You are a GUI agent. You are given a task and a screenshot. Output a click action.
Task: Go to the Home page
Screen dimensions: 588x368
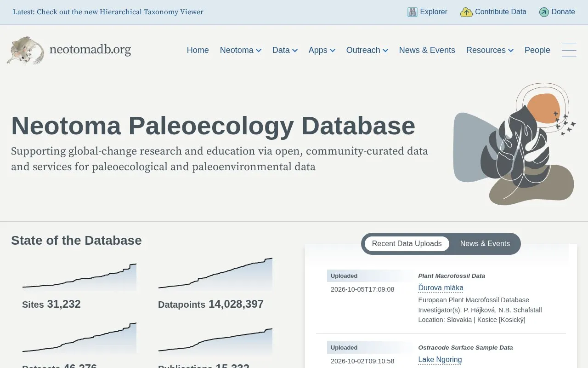pyautogui.click(x=198, y=50)
